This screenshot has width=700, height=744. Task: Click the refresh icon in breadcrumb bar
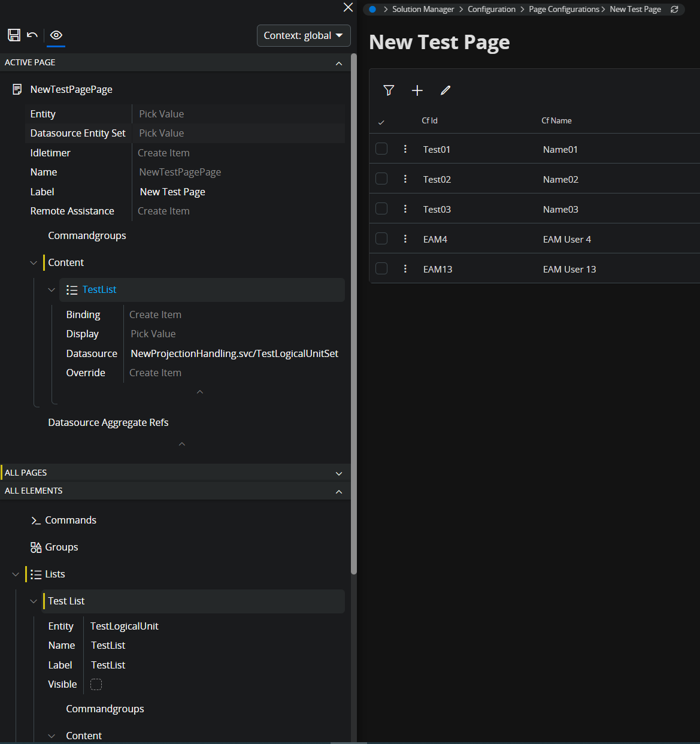point(674,10)
